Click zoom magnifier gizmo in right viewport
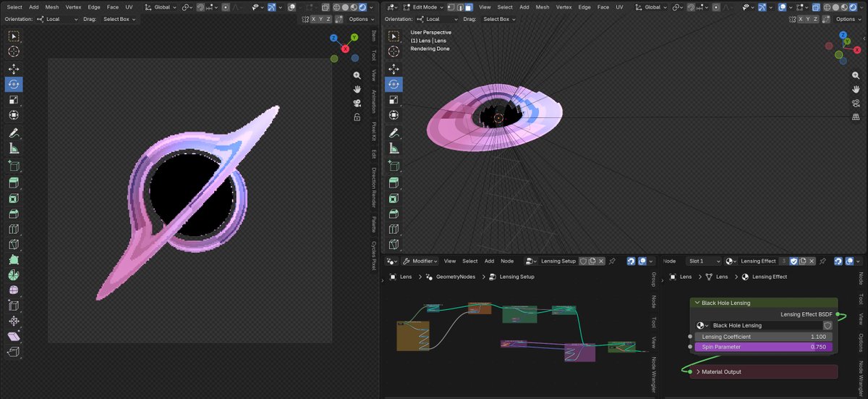Screen dimensions: 868x399 856,75
